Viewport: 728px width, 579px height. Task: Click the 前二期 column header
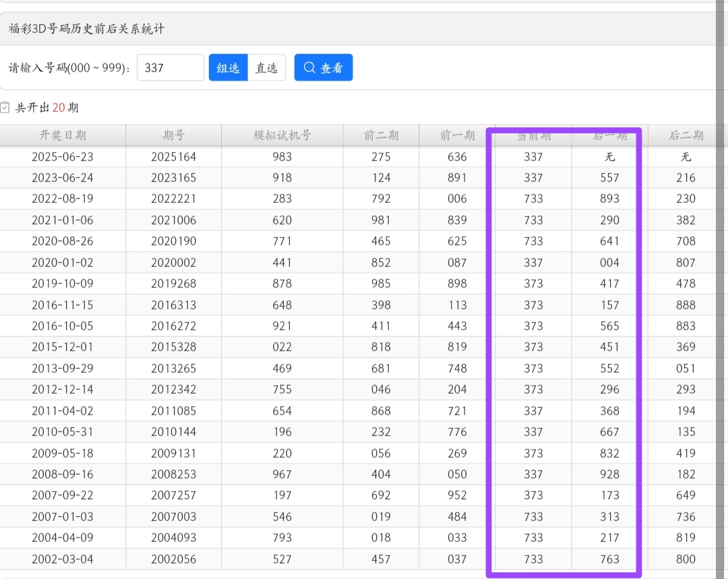point(381,135)
